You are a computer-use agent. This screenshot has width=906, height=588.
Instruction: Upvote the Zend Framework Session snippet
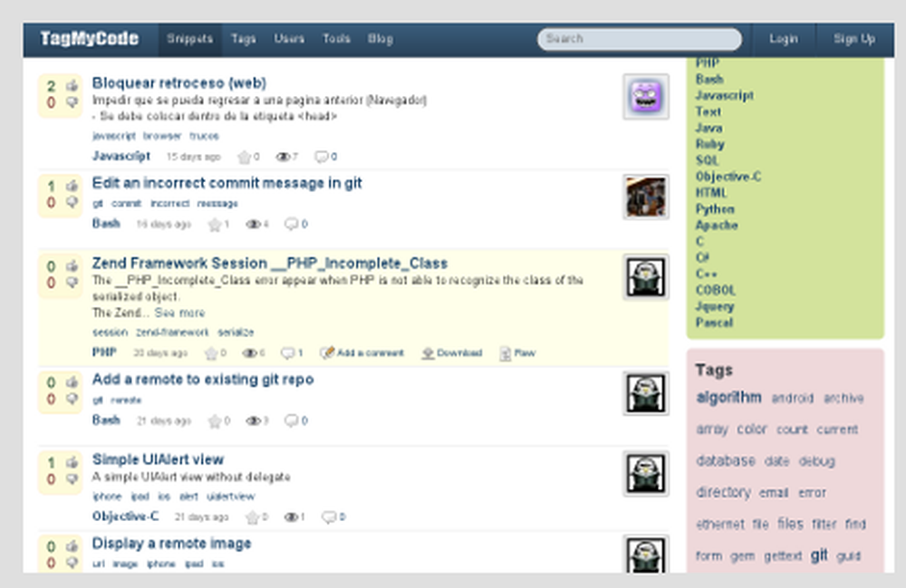[x=72, y=266]
